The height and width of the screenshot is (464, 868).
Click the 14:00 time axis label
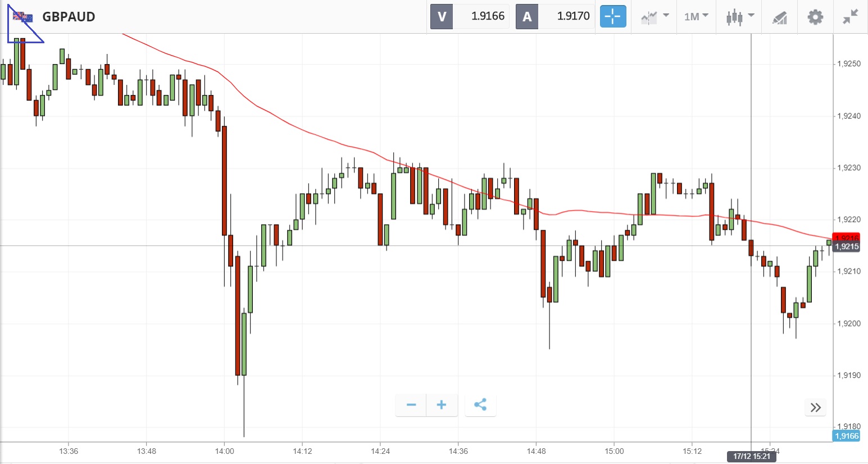tap(224, 451)
